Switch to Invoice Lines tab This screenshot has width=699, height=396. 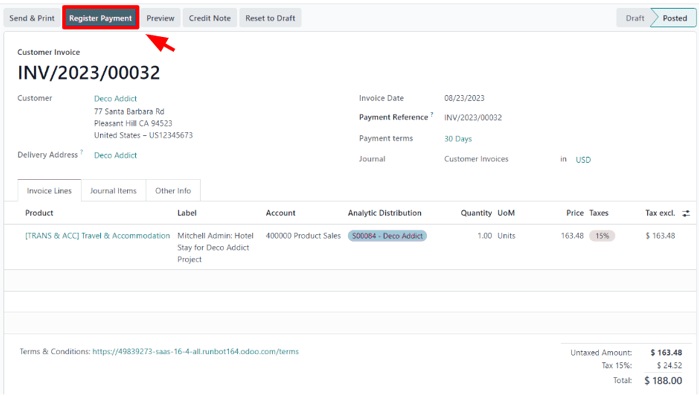coord(49,191)
